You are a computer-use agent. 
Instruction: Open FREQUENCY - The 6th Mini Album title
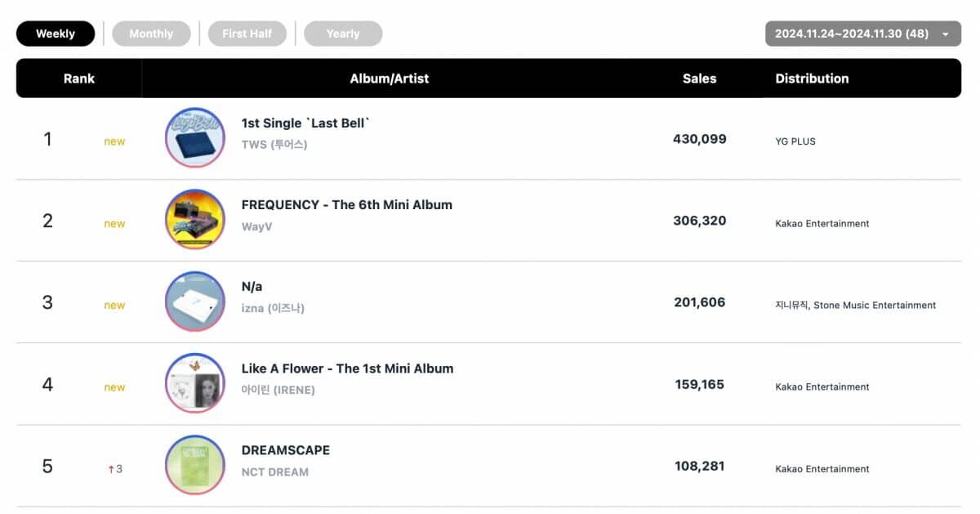click(346, 204)
